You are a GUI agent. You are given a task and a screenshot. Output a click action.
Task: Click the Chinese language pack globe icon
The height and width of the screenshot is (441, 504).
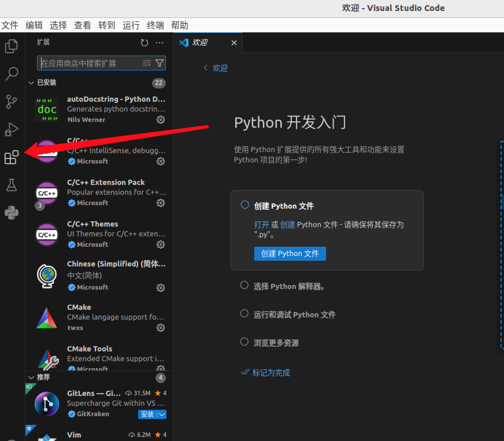(47, 276)
